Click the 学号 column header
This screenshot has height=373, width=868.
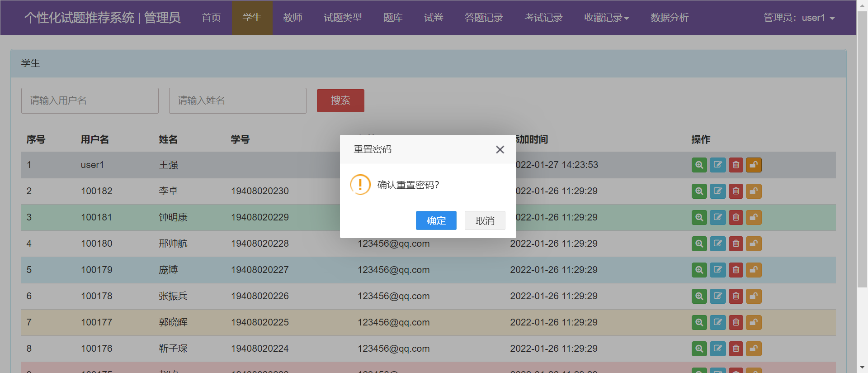pos(240,139)
